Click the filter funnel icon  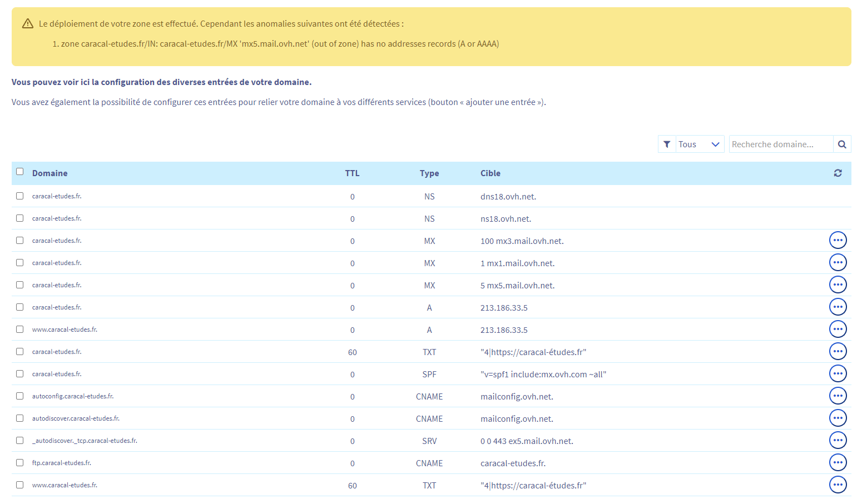point(667,144)
